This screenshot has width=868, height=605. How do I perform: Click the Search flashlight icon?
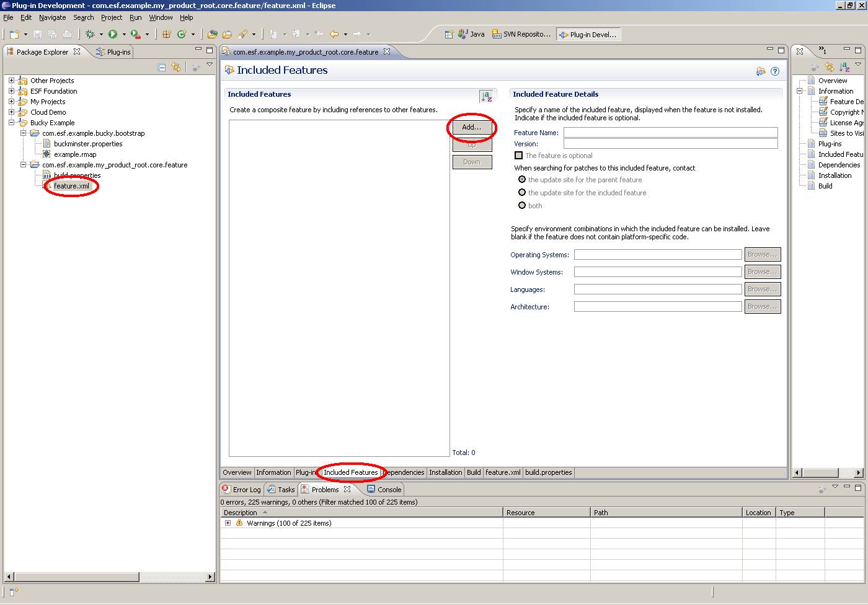[242, 34]
